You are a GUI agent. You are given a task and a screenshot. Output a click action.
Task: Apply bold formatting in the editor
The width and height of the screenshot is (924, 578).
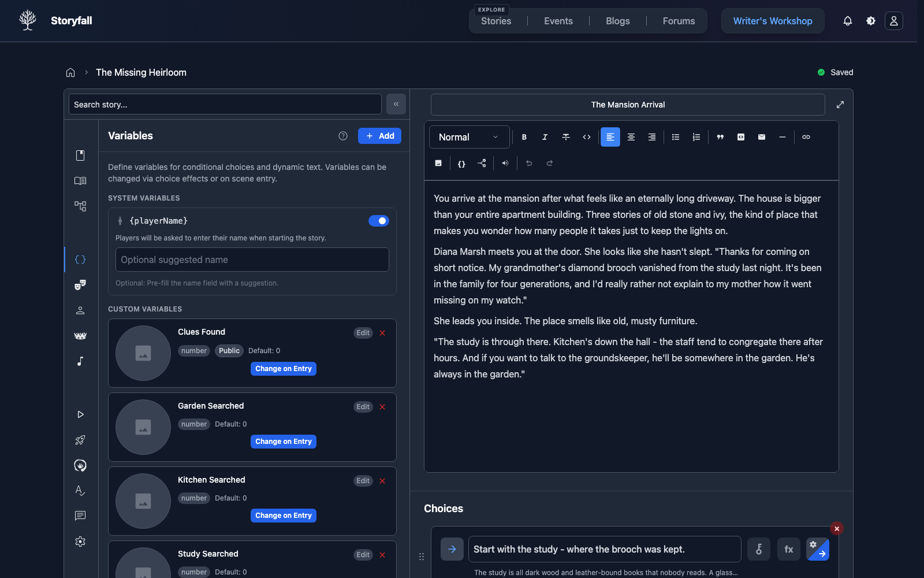pyautogui.click(x=524, y=137)
